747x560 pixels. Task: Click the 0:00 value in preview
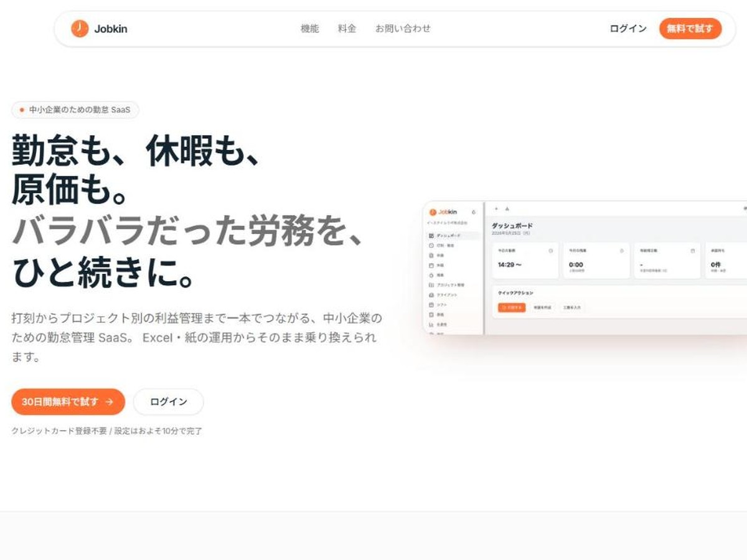tap(576, 264)
